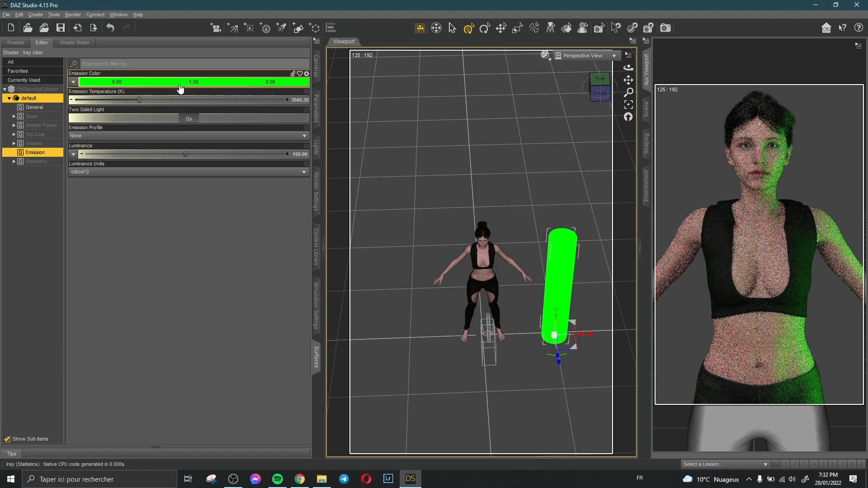
Task: Click the viewport Zoom magnifier icon
Action: (628, 93)
